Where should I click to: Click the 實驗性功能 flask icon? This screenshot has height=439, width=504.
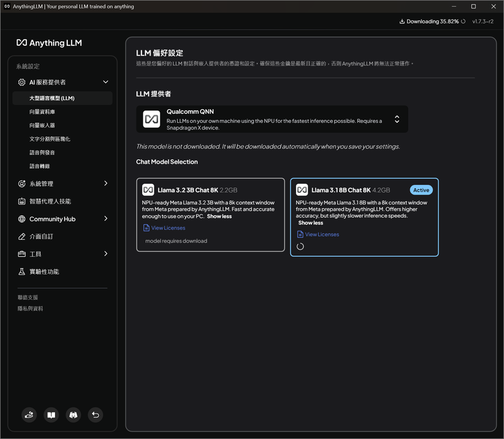pos(21,272)
